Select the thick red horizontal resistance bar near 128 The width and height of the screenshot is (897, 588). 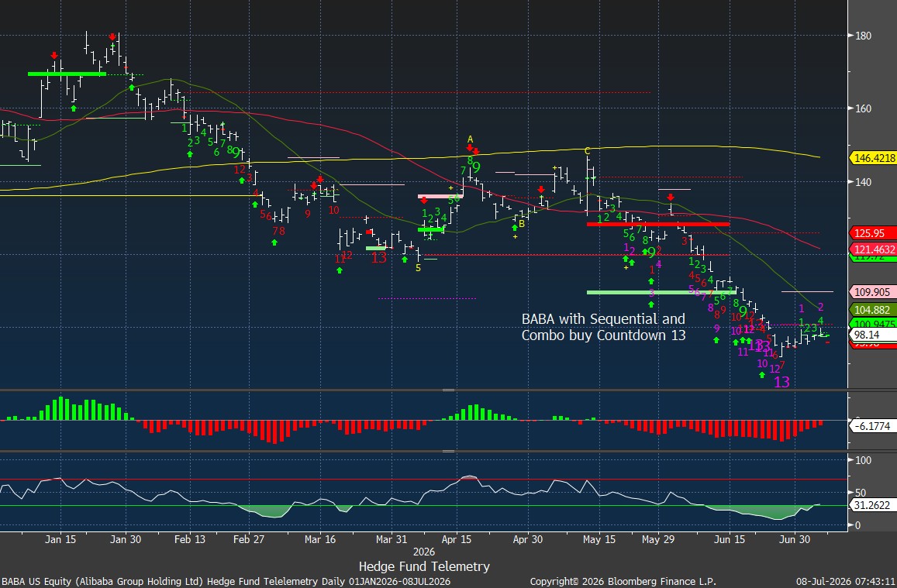pos(658,224)
